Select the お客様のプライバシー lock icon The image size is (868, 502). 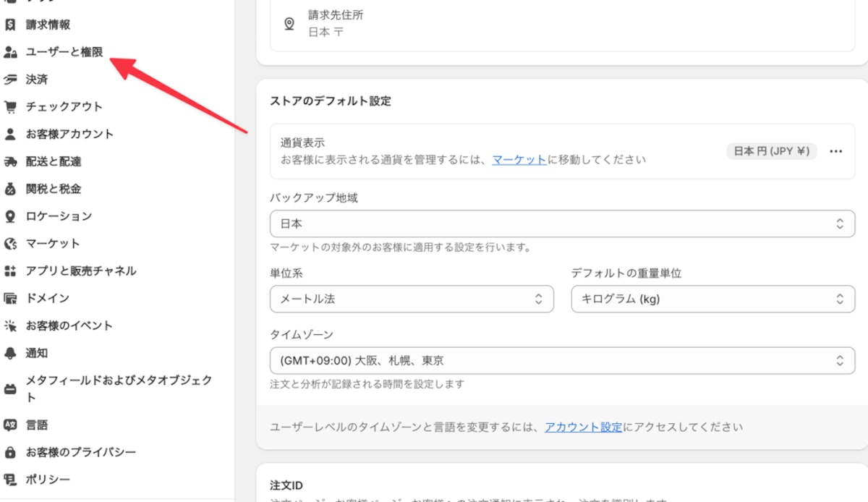pos(10,452)
